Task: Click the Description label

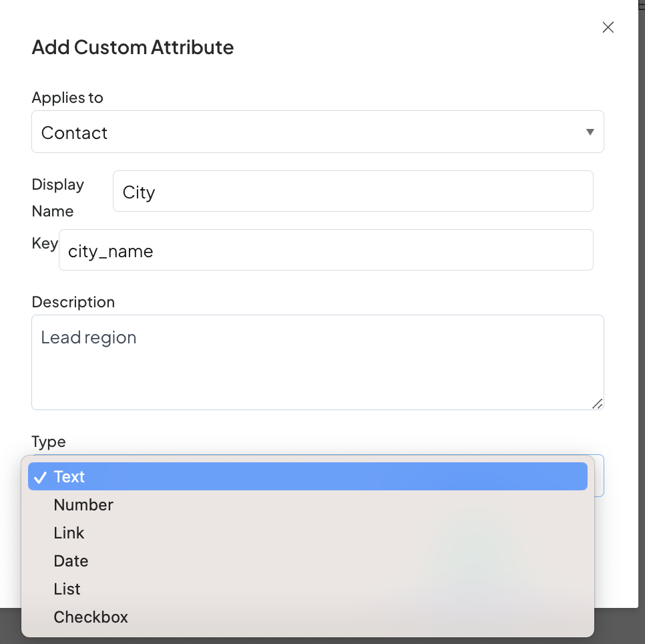Action: coord(73,302)
